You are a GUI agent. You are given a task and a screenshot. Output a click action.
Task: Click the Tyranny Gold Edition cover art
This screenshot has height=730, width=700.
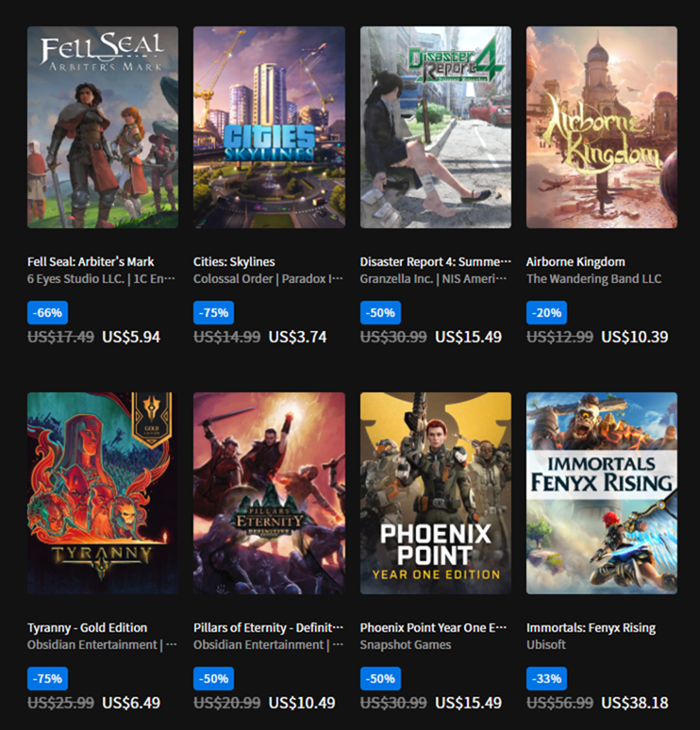coord(102,493)
